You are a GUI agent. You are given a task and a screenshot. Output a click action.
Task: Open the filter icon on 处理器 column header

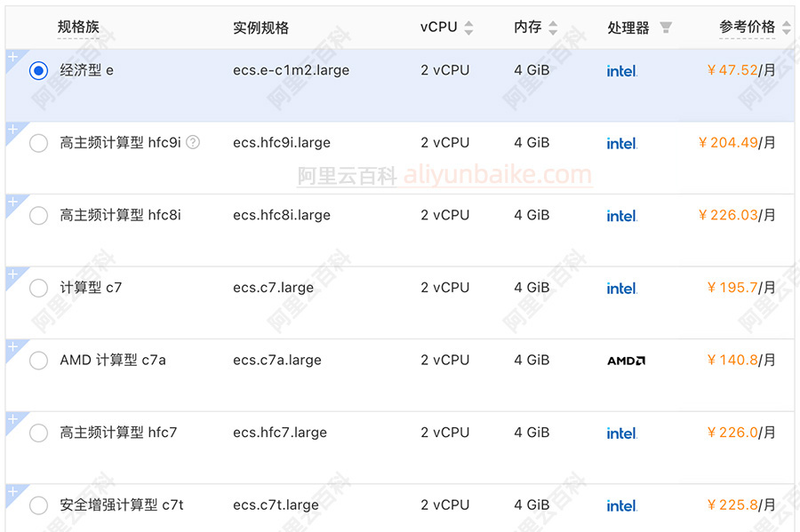click(667, 28)
